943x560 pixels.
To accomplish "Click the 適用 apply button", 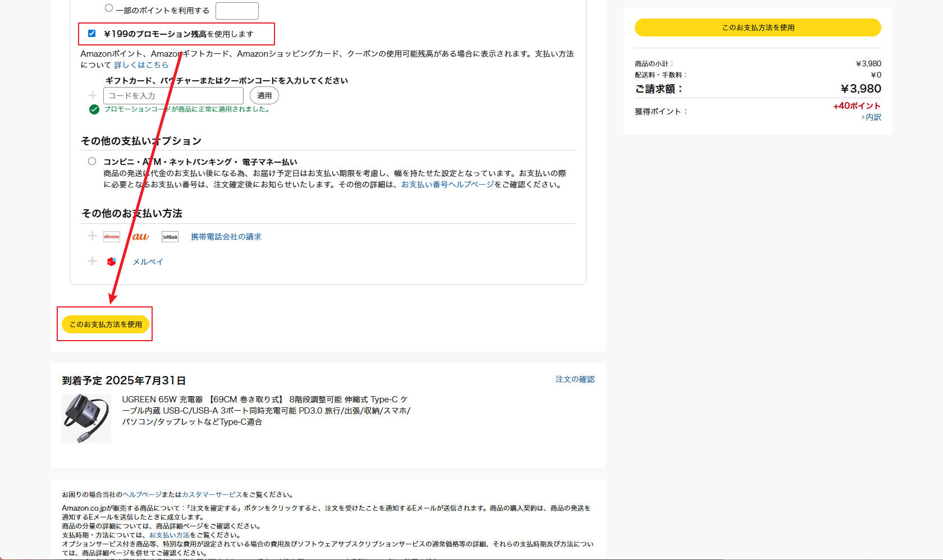I will [264, 95].
